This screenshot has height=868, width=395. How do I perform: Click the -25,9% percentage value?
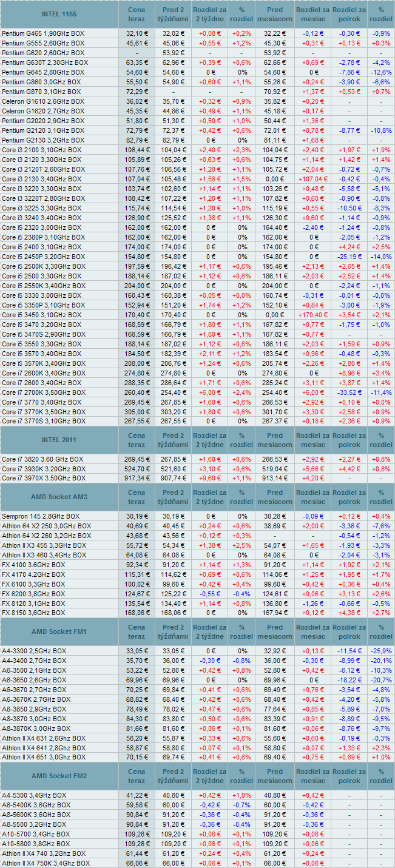(381, 651)
